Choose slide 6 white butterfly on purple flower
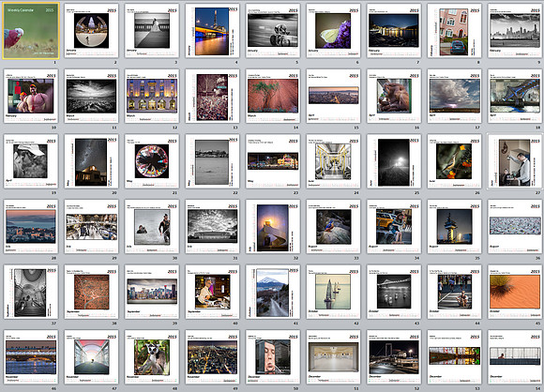The width and height of the screenshot is (544, 392). [333, 31]
